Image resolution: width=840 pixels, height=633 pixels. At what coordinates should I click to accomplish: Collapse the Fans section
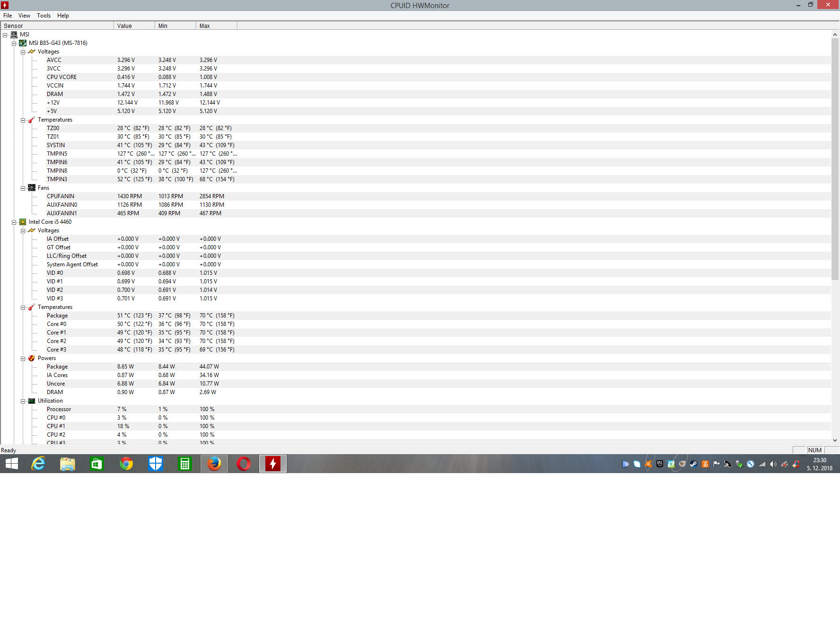pos(23,188)
